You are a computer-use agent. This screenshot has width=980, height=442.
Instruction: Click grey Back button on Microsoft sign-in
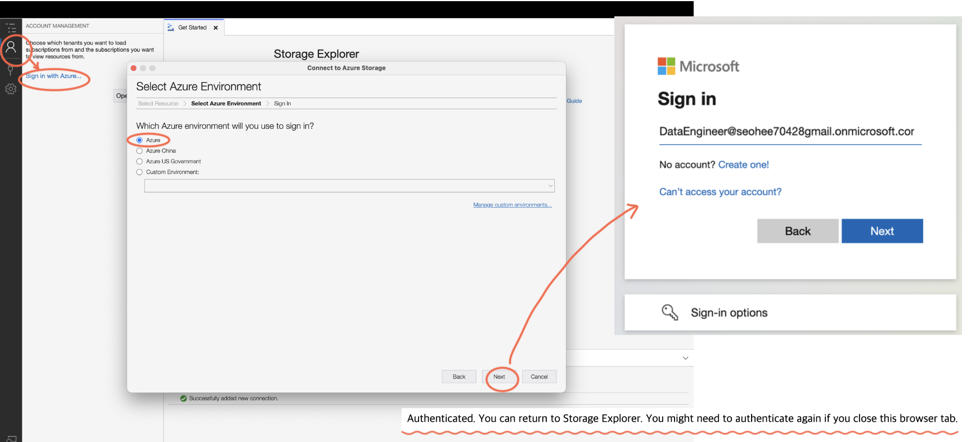pyautogui.click(x=798, y=231)
